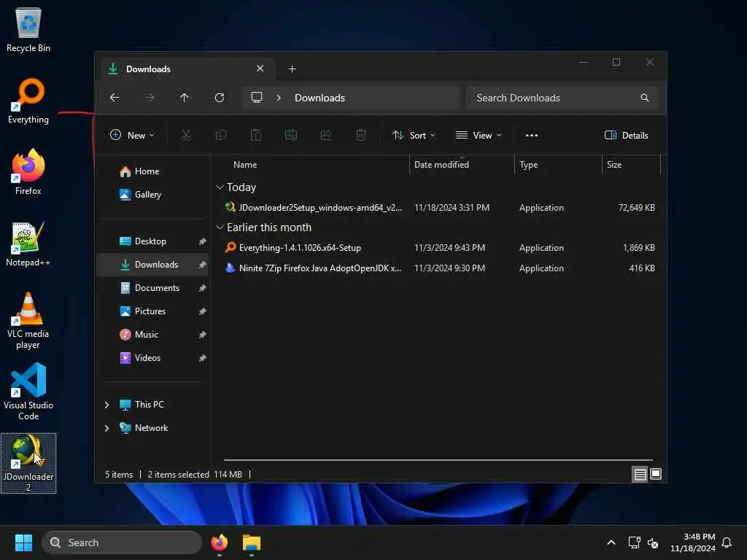Refresh the Downloads folder view
This screenshot has height=560, width=747.
[220, 98]
